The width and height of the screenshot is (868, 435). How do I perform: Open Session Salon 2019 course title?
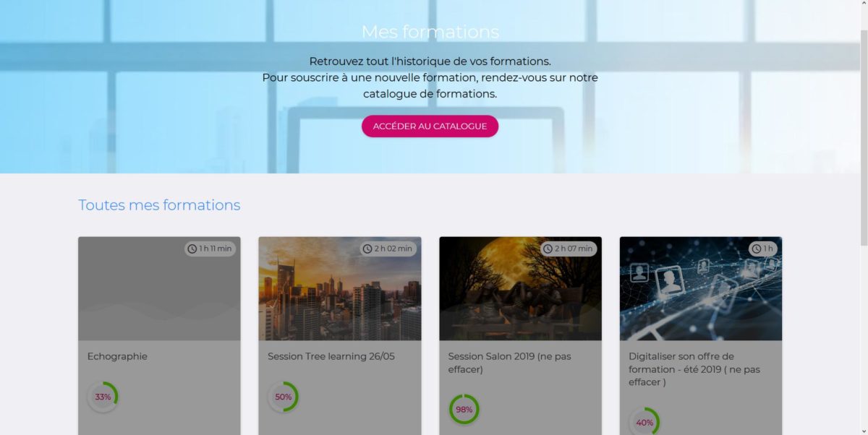(509, 363)
